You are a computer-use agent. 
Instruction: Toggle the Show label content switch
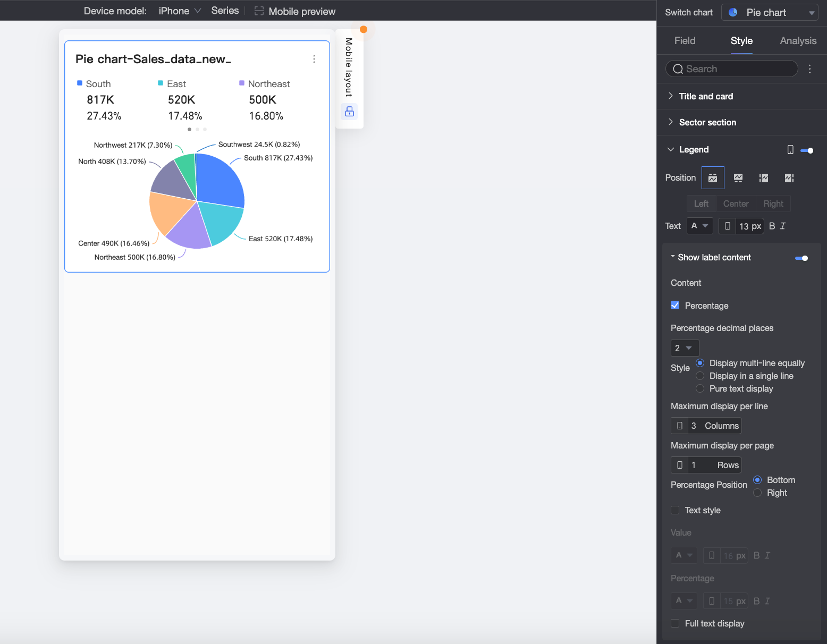[x=801, y=258]
